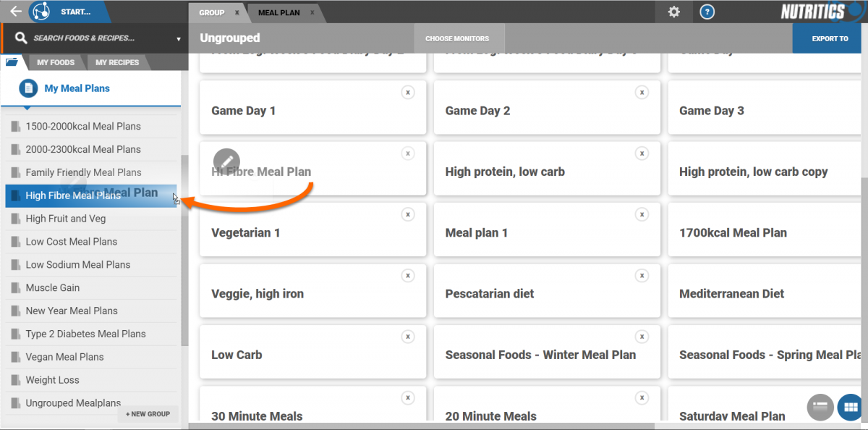Open the Muscle Gain group
Image resolution: width=868 pixels, height=430 pixels.
53,287
